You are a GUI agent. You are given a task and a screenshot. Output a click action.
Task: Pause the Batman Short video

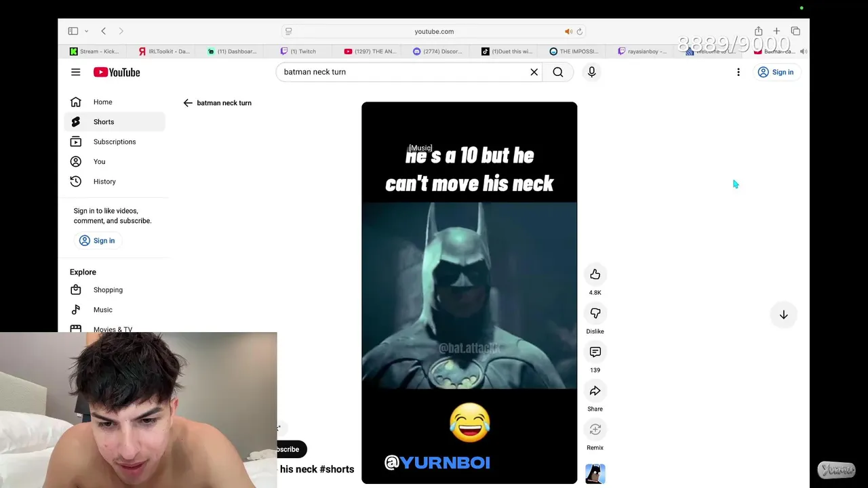(469, 293)
